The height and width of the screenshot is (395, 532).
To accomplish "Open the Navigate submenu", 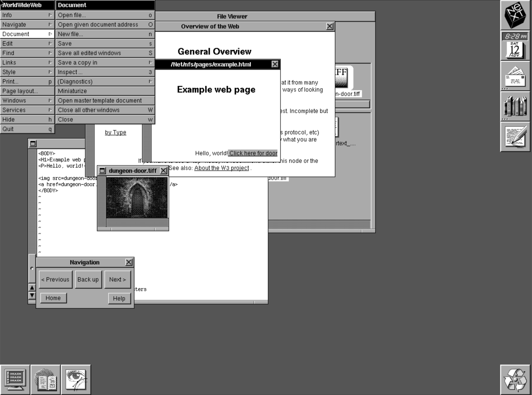I will point(27,24).
